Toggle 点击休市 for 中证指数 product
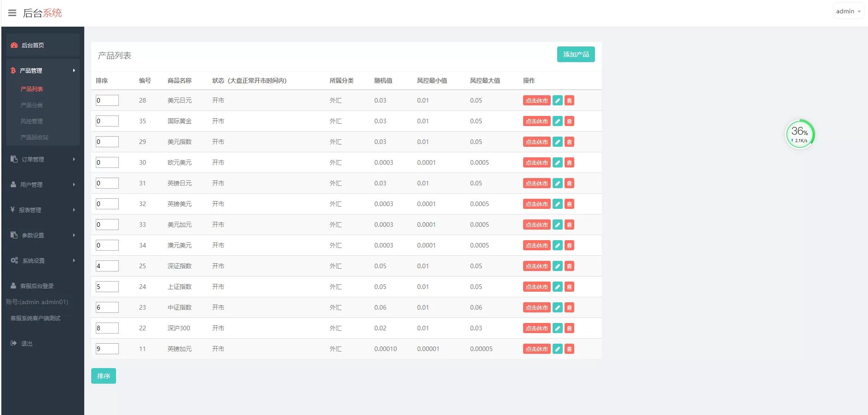Screen dimensions: 868x415 tap(536, 308)
